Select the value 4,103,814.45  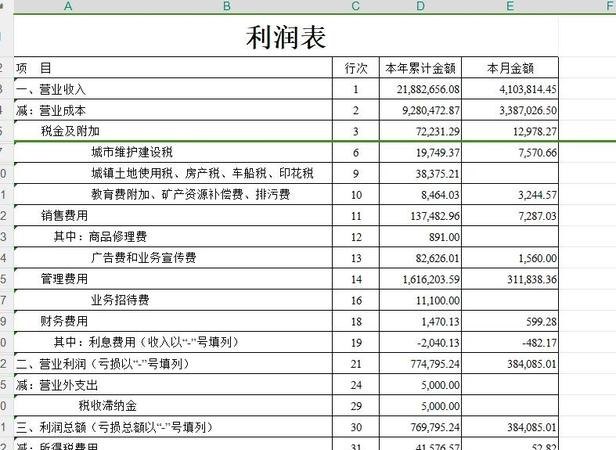pyautogui.click(x=528, y=89)
